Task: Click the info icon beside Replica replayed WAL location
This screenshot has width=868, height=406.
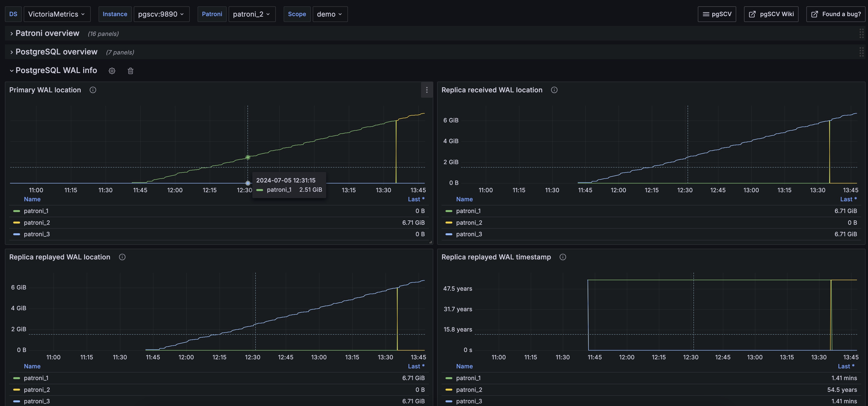Action: click(122, 257)
